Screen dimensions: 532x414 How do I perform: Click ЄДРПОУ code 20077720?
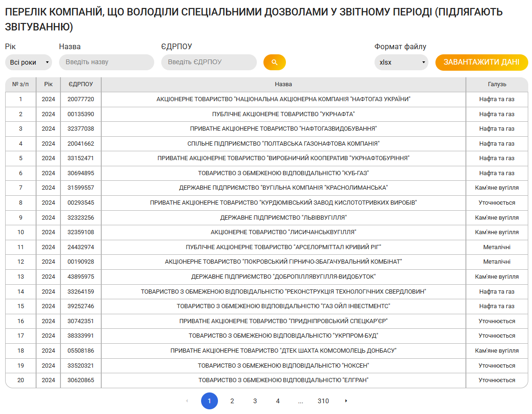(81, 99)
